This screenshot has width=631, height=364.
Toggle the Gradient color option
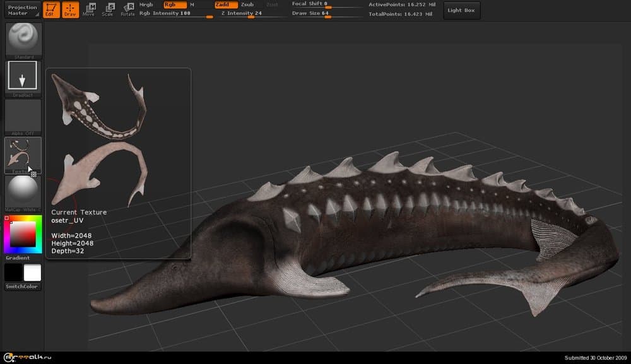coord(18,257)
